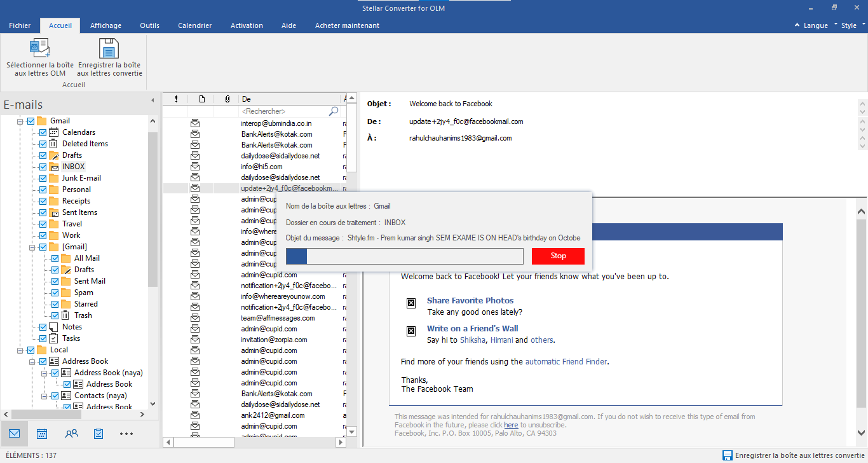The image size is (868, 463).
Task: Click the ellipsis icon for more views
Action: [126, 433]
